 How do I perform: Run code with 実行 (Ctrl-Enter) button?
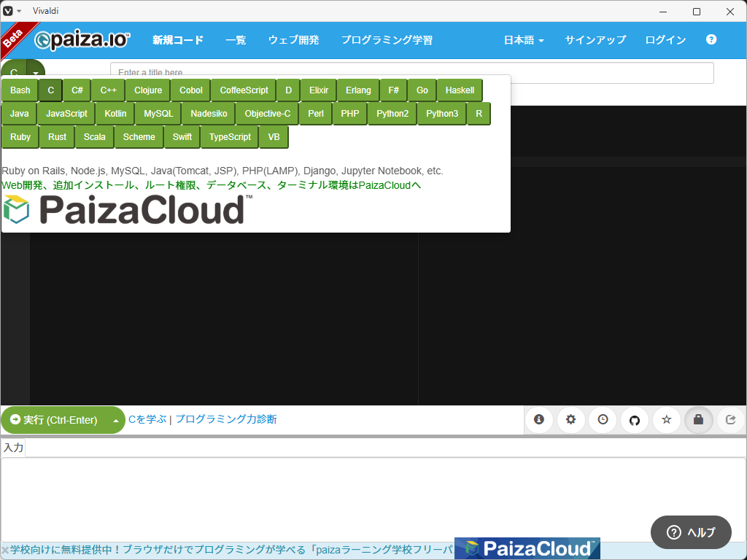tap(54, 419)
